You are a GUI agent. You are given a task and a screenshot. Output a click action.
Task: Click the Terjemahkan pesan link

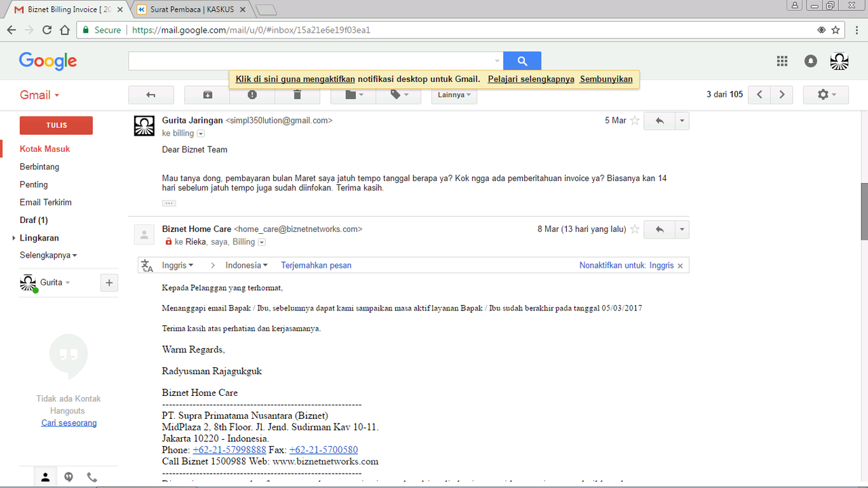tap(316, 266)
